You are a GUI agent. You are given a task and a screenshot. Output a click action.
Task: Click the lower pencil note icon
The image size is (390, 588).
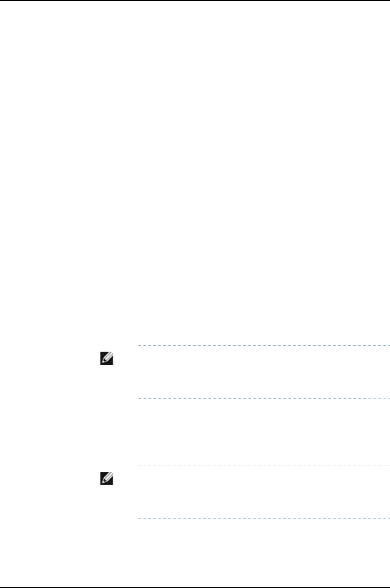107,480
